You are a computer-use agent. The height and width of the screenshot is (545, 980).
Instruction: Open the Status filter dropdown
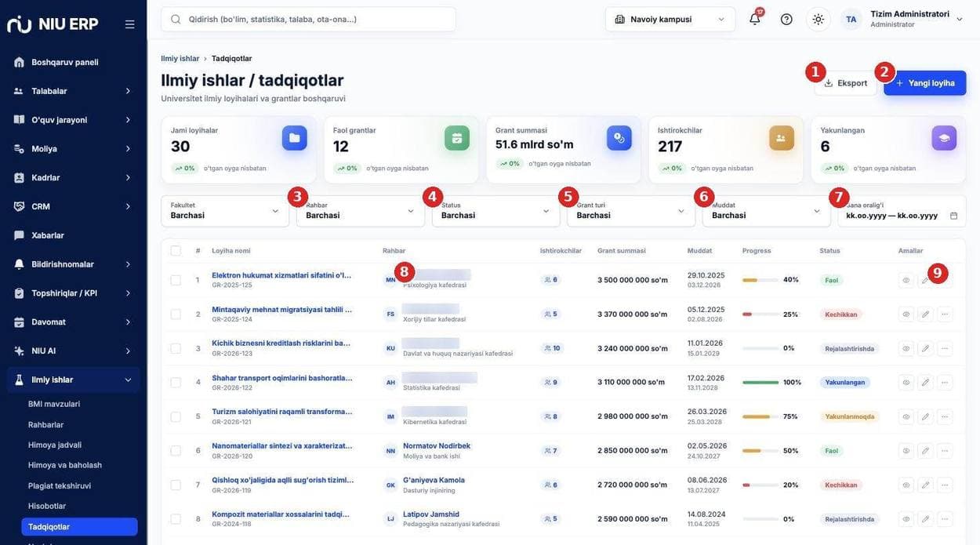[x=495, y=211]
